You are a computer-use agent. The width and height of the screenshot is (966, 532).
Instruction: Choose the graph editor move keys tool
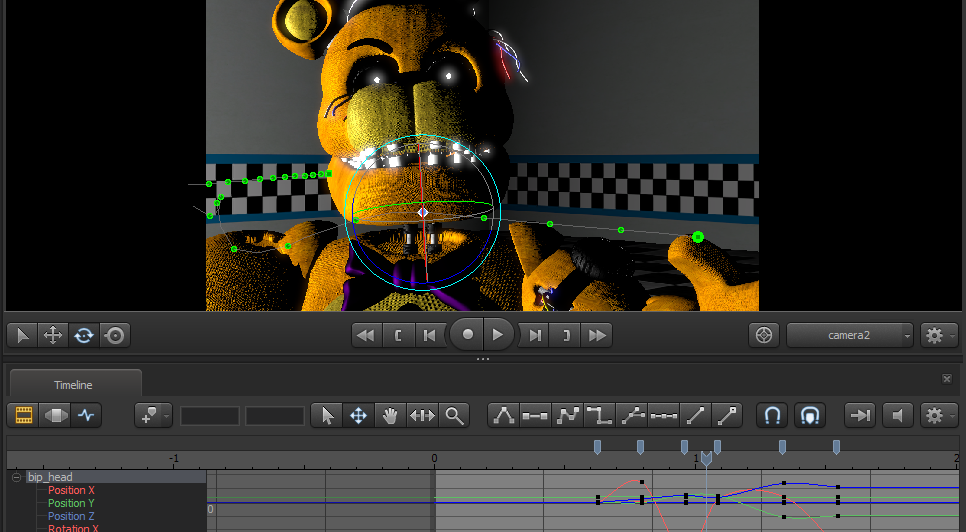coord(359,416)
